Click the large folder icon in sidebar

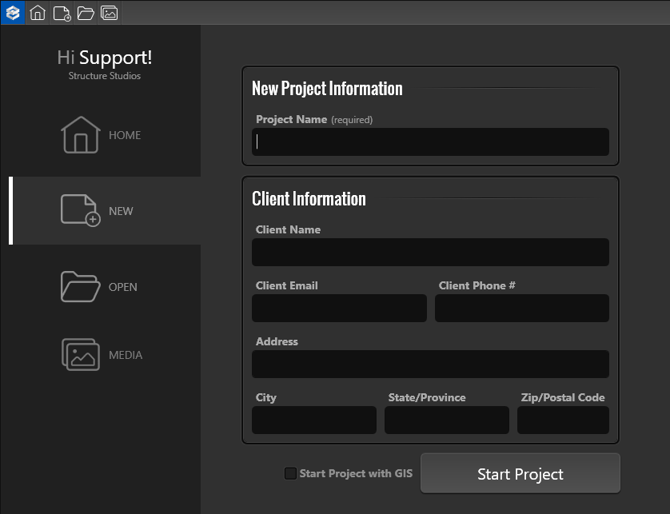80,287
